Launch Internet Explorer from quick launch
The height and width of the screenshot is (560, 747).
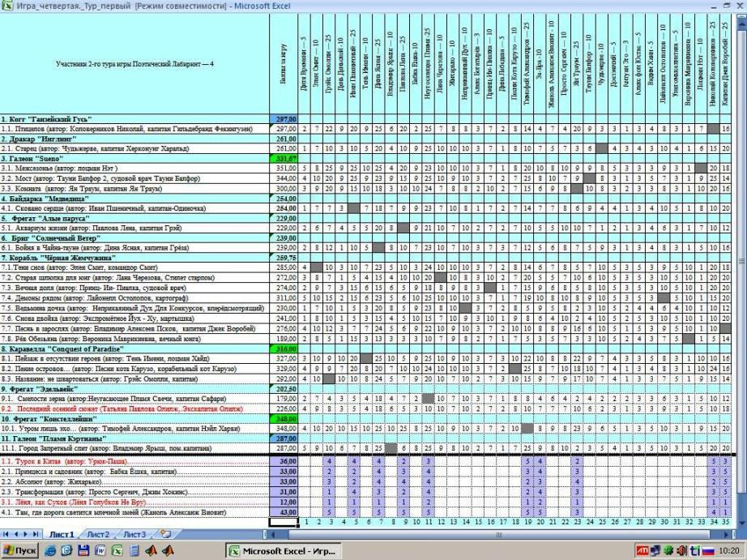(50, 550)
